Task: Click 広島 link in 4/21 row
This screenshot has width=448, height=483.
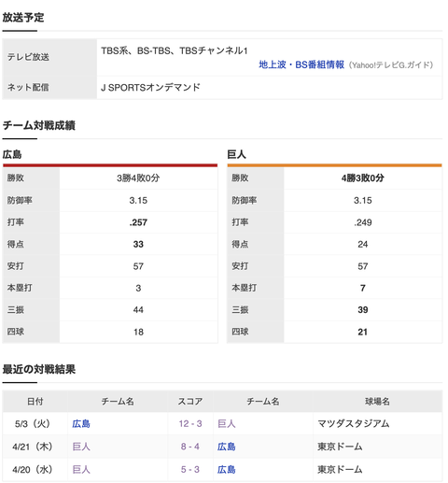Action: pos(227,447)
